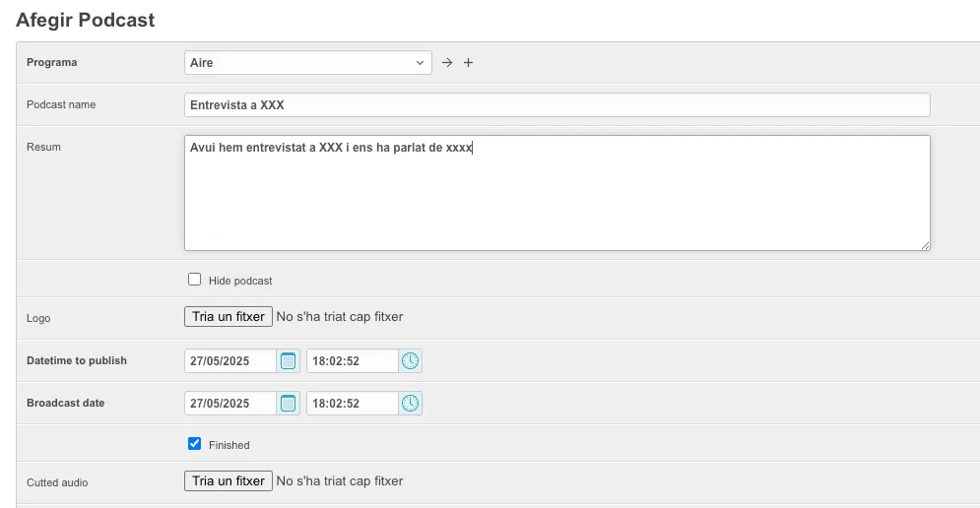The height and width of the screenshot is (508, 980).
Task: Click the Datetime to publish time field
Action: tap(352, 361)
